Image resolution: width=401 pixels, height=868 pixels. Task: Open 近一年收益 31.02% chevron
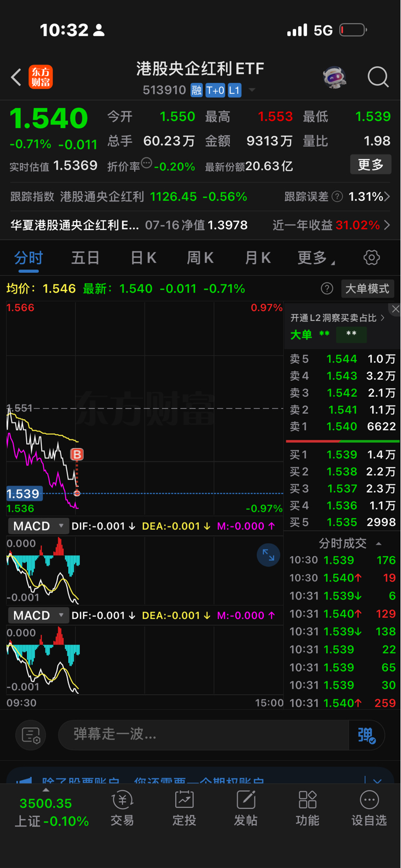pyautogui.click(x=387, y=225)
